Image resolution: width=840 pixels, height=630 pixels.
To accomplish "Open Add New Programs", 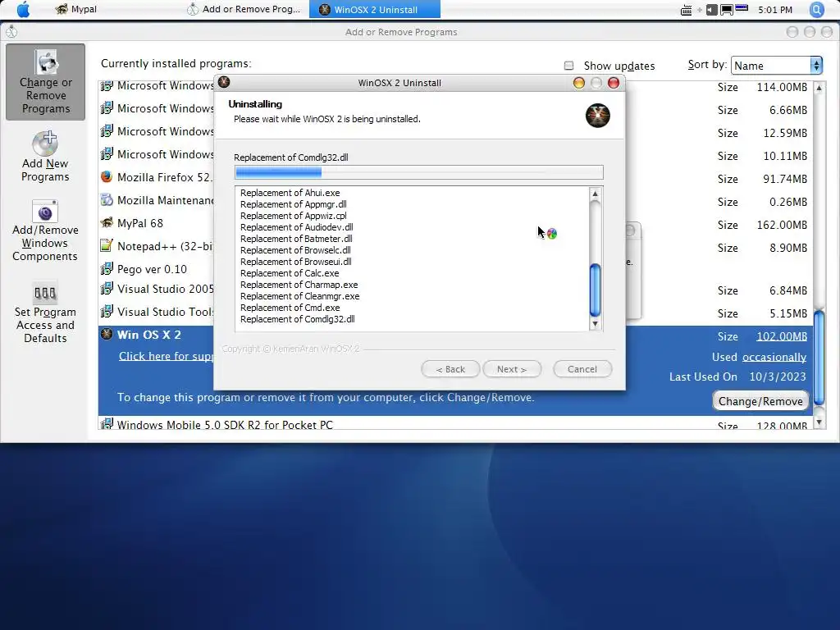I will pyautogui.click(x=46, y=157).
